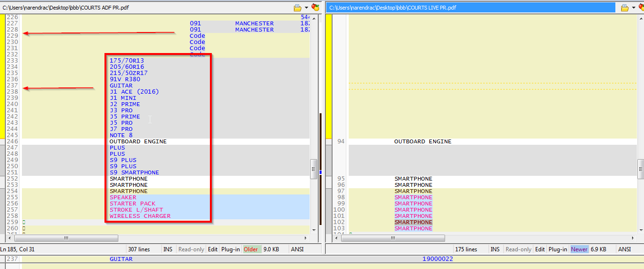Screen dimensions: 644x269
Task: Select 'SPEAKER' on line 255
Action: click(x=123, y=197)
